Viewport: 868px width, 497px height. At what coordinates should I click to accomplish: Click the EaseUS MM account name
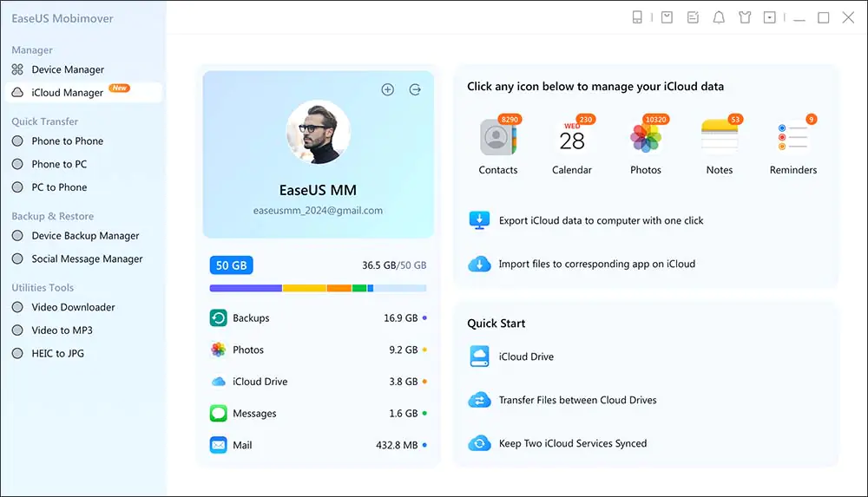click(x=318, y=190)
